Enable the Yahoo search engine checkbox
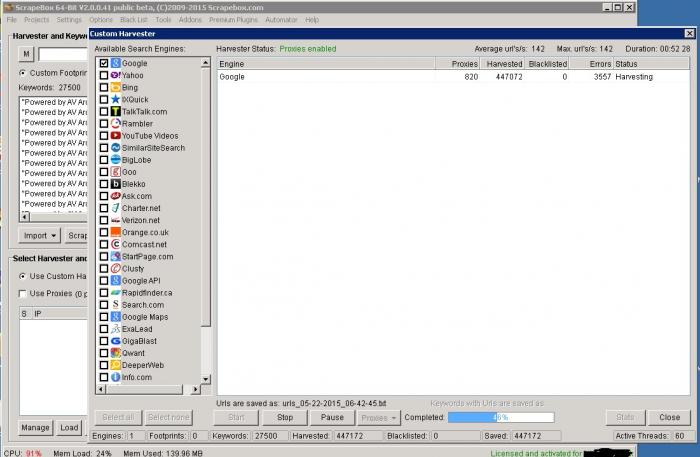 pos(104,75)
